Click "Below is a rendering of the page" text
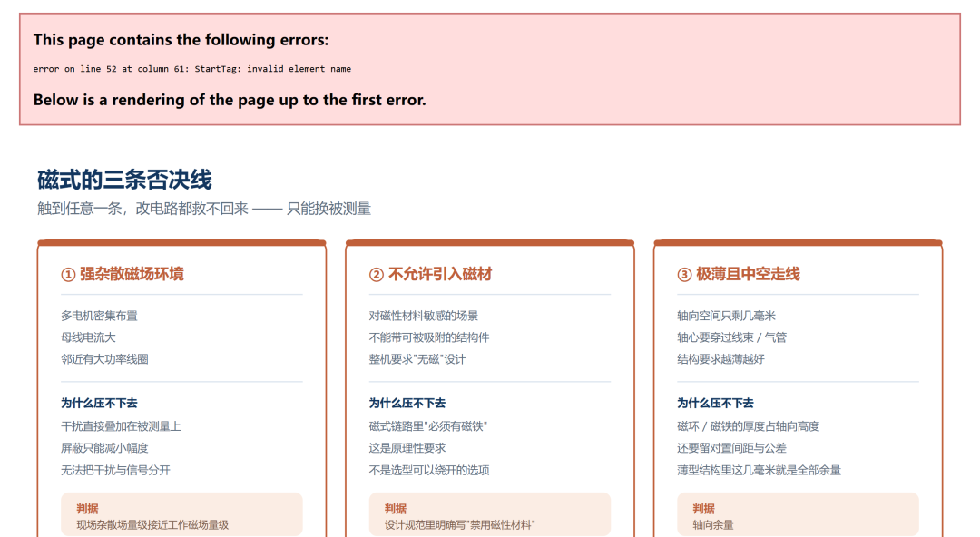 pyautogui.click(x=230, y=100)
